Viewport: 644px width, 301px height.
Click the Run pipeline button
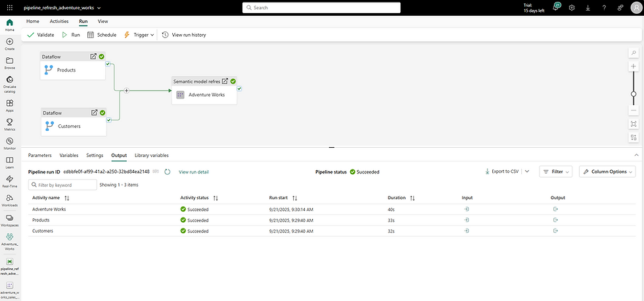71,35
